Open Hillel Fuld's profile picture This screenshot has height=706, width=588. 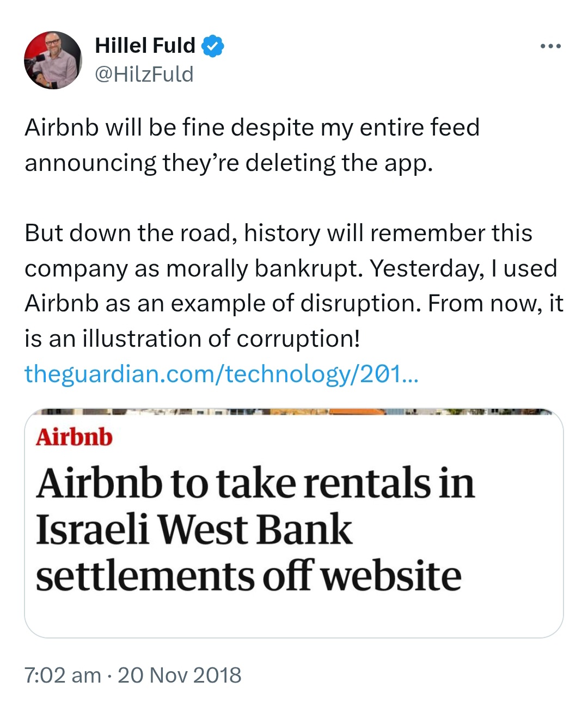pyautogui.click(x=53, y=60)
